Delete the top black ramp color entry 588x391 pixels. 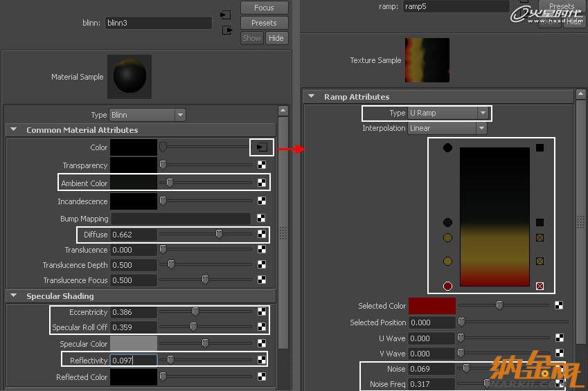coord(540,147)
